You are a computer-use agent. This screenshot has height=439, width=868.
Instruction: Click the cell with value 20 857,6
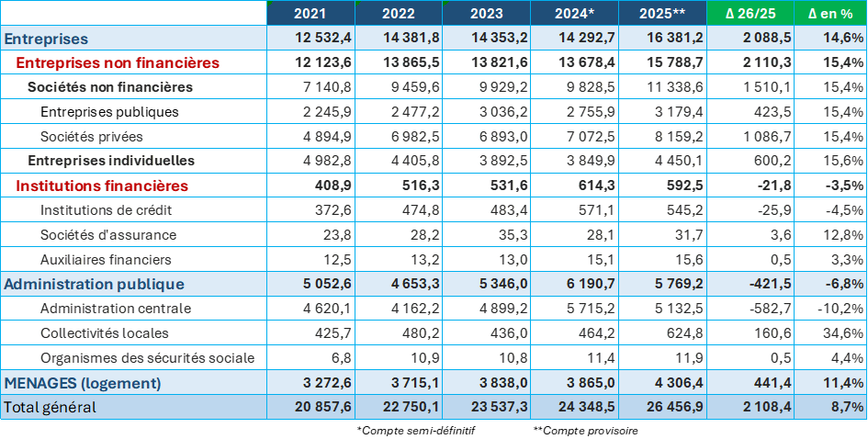[x=310, y=408]
